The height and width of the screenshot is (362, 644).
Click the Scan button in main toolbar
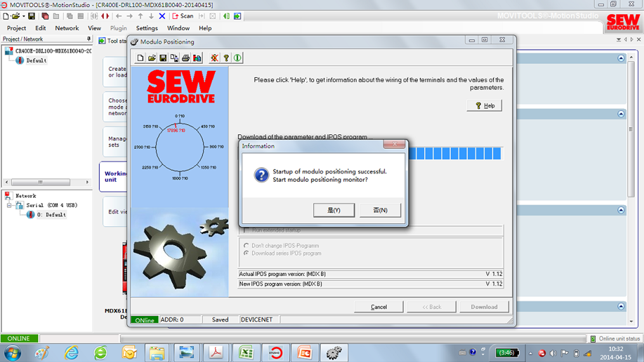[x=183, y=16]
